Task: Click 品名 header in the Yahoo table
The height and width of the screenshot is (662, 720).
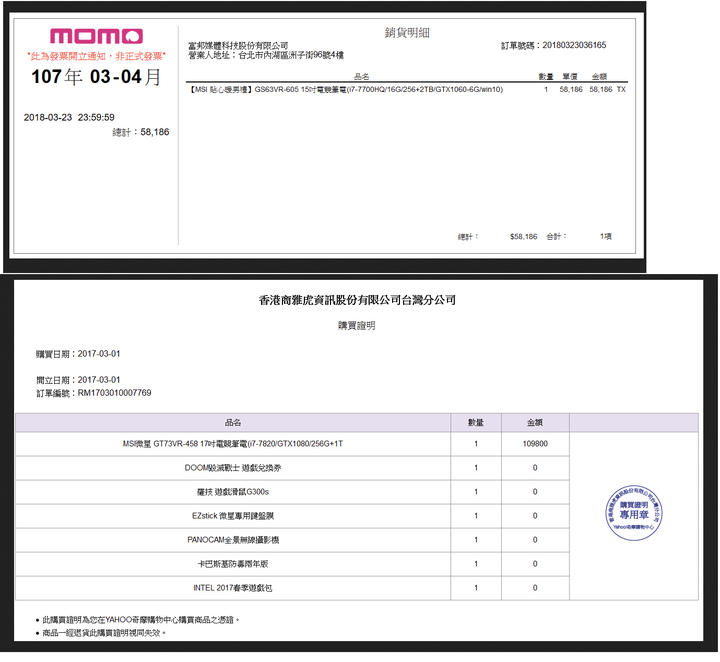Action: (233, 422)
